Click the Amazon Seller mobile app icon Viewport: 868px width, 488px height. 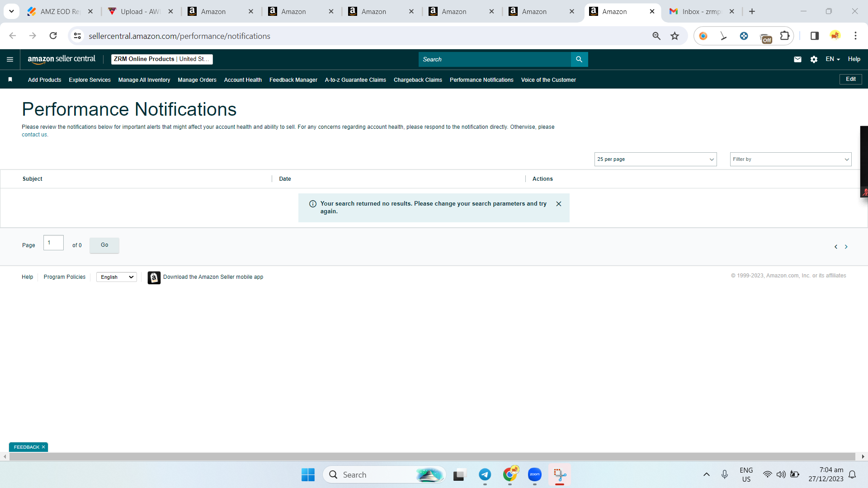(x=154, y=277)
